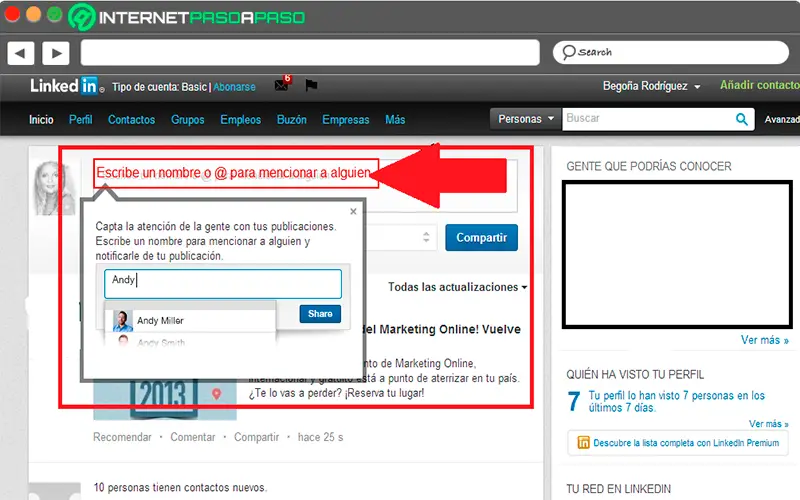Image resolution: width=800 pixels, height=500 pixels.
Task: Open the flag notifications icon
Action: 311,85
